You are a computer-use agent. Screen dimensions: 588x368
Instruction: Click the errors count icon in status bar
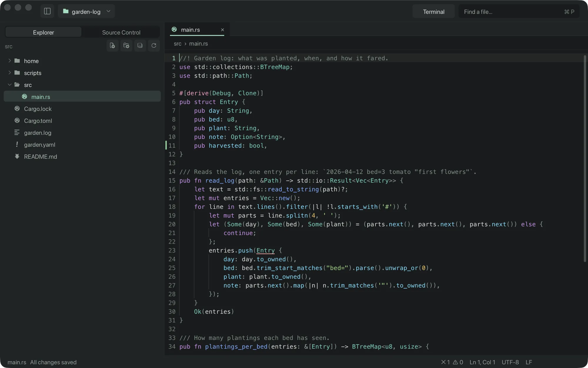(x=443, y=362)
